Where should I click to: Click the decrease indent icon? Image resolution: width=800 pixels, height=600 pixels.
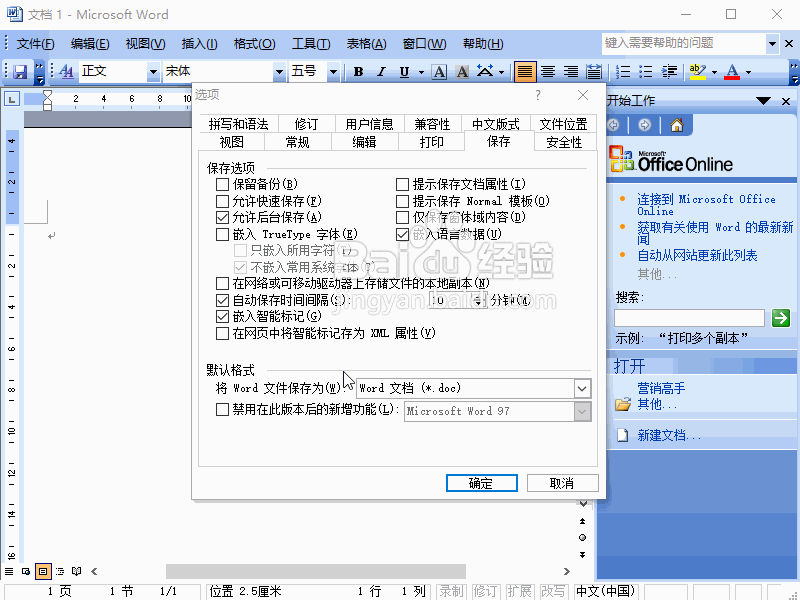pyautogui.click(x=669, y=72)
